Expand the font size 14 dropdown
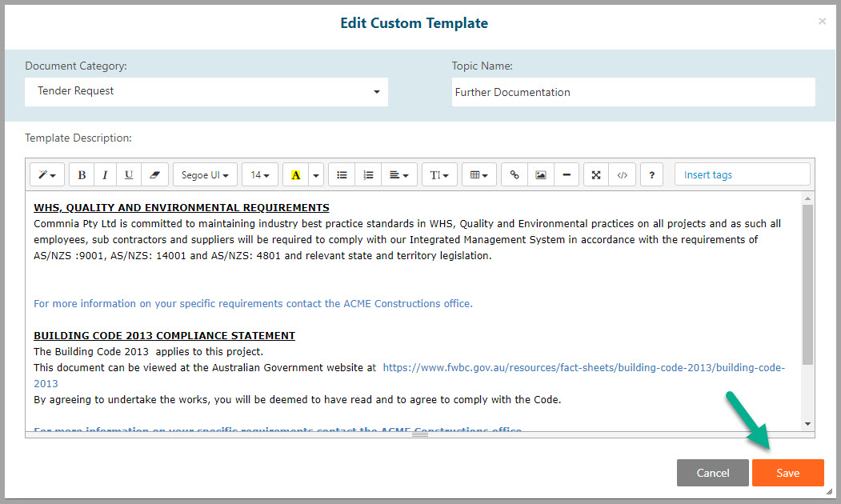The height and width of the screenshot is (504, 841). coord(259,174)
